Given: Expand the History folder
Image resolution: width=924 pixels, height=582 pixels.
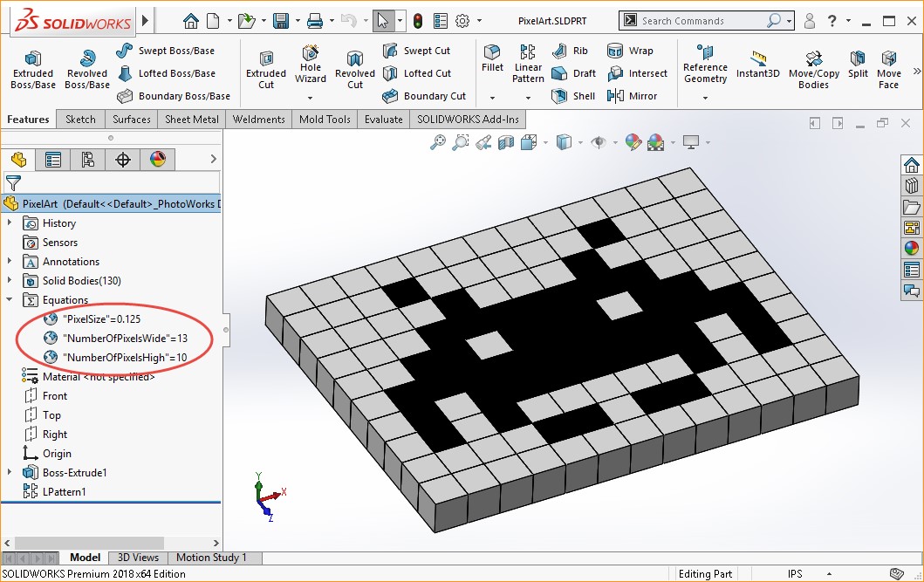Looking at the screenshot, I should click(x=10, y=223).
